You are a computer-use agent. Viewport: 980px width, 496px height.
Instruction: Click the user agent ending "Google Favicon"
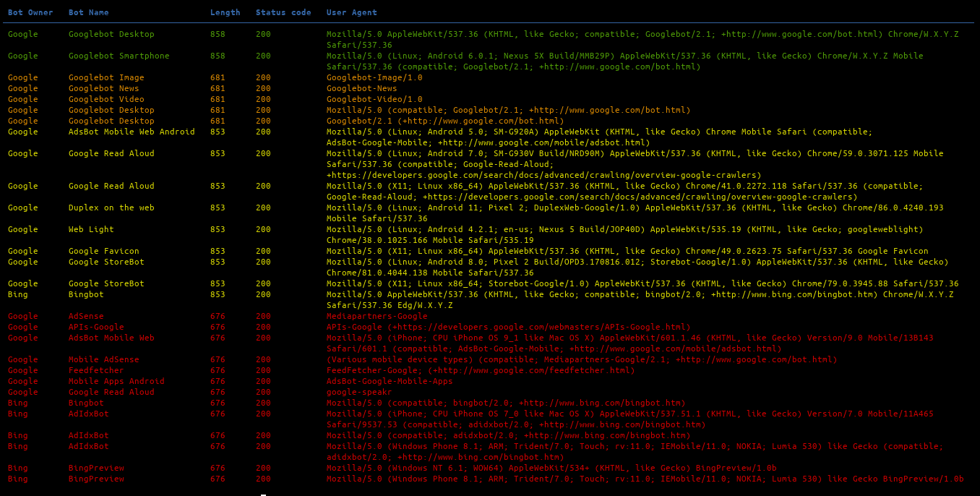tap(627, 251)
